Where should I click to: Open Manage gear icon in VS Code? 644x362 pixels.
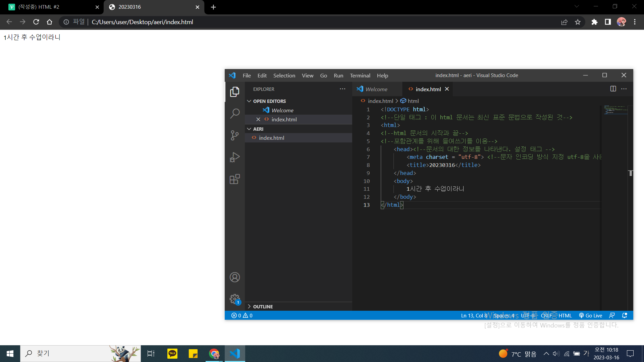[235, 299]
